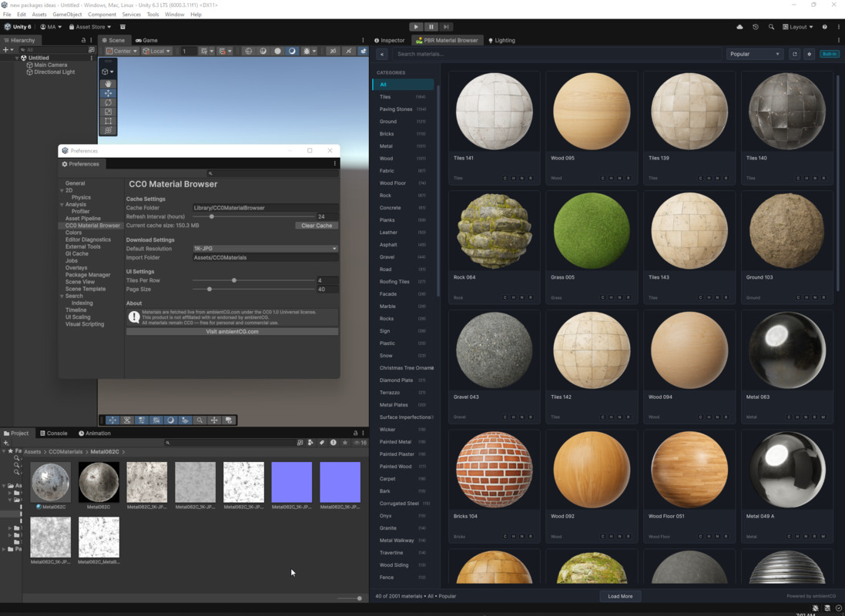Image resolution: width=845 pixels, height=616 pixels.
Task: Click the package icon next to Asset Store
Action: tap(122, 26)
